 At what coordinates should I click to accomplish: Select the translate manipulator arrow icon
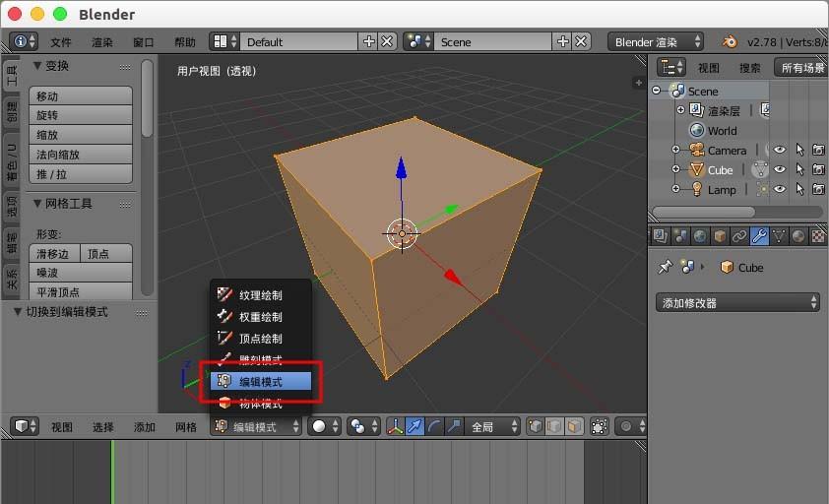415,426
